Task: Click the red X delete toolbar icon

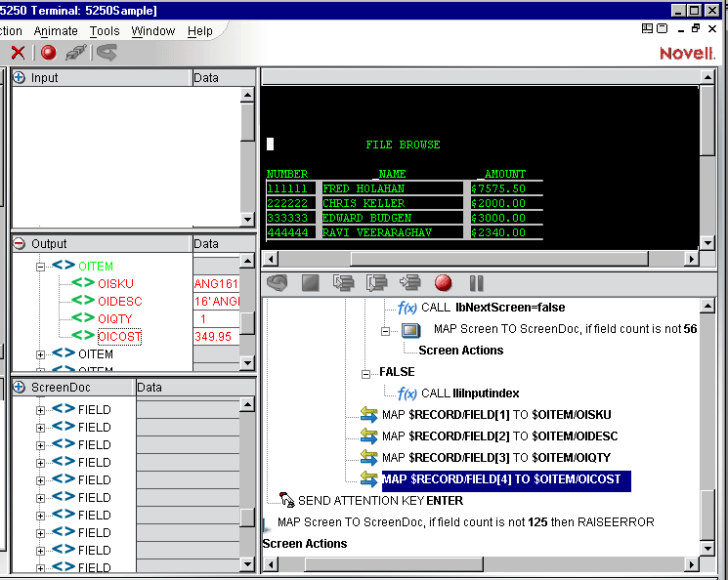Action: pyautogui.click(x=18, y=53)
